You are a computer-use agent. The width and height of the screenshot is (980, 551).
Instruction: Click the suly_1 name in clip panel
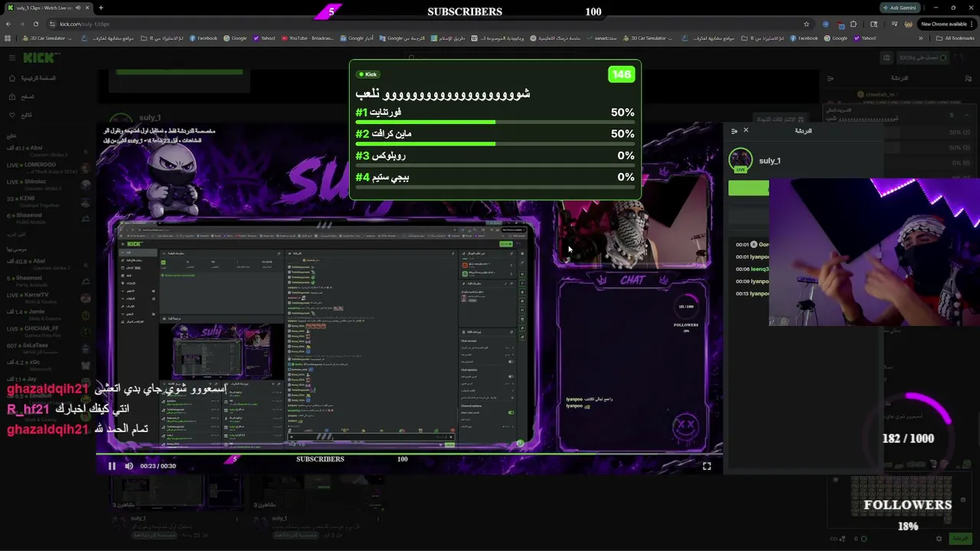click(x=769, y=161)
